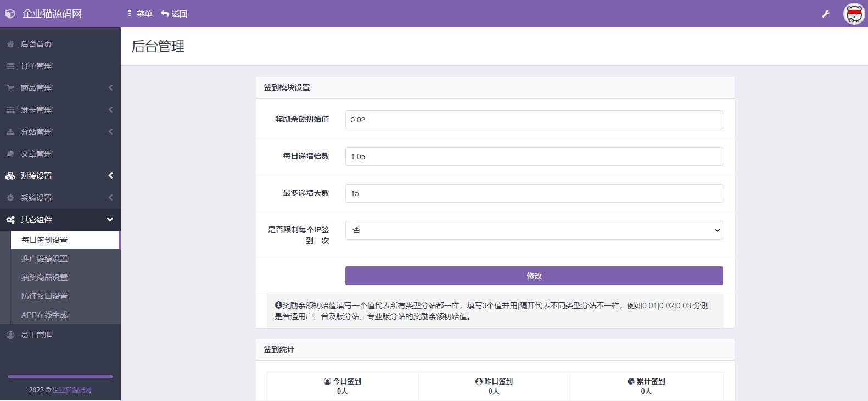This screenshot has width=868, height=401.
Task: Click the book icon beside 文章管理
Action: click(10, 154)
